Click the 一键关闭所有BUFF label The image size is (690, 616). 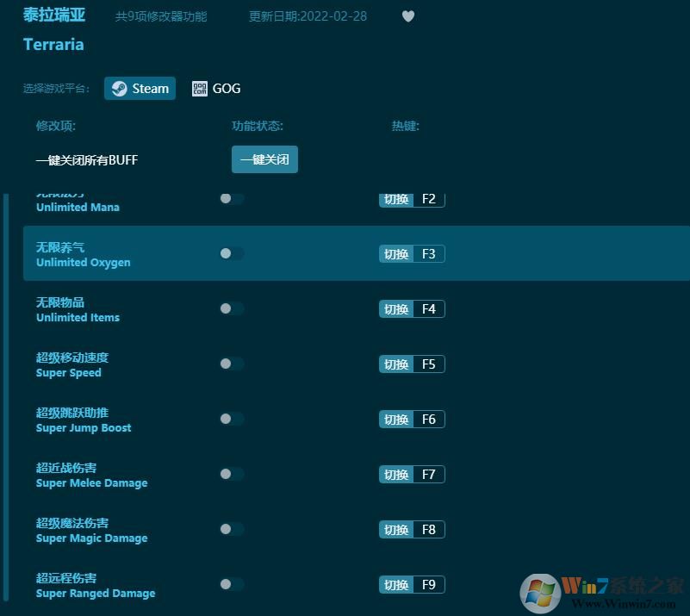87,159
